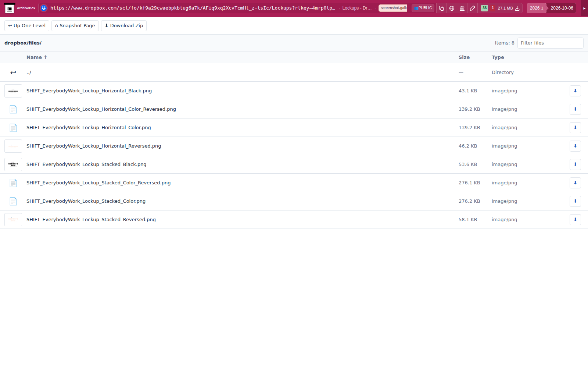The image size is (588, 368).
Task: Download Lockup_Stacked_Reversed.png via its arrow button
Action: coord(575,220)
